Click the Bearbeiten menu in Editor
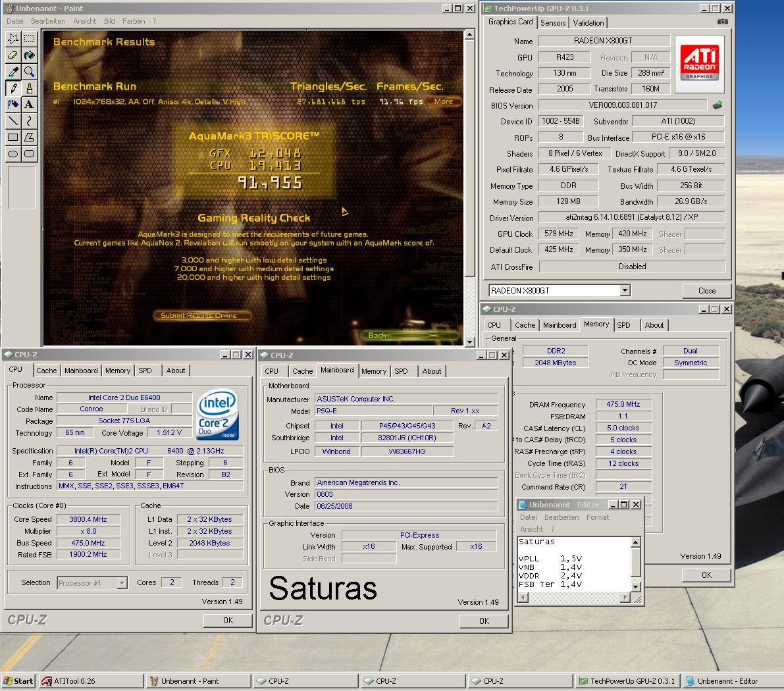 [x=562, y=517]
